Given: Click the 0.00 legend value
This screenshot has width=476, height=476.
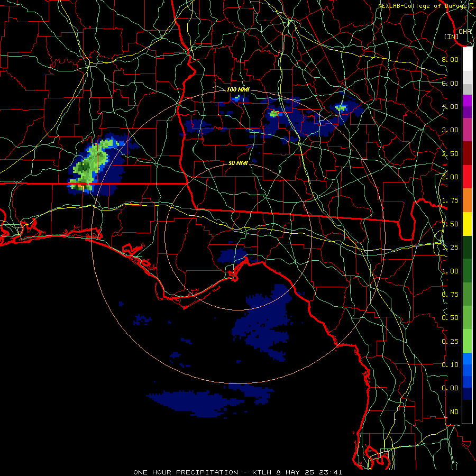Looking at the screenshot, I should click(x=450, y=388).
